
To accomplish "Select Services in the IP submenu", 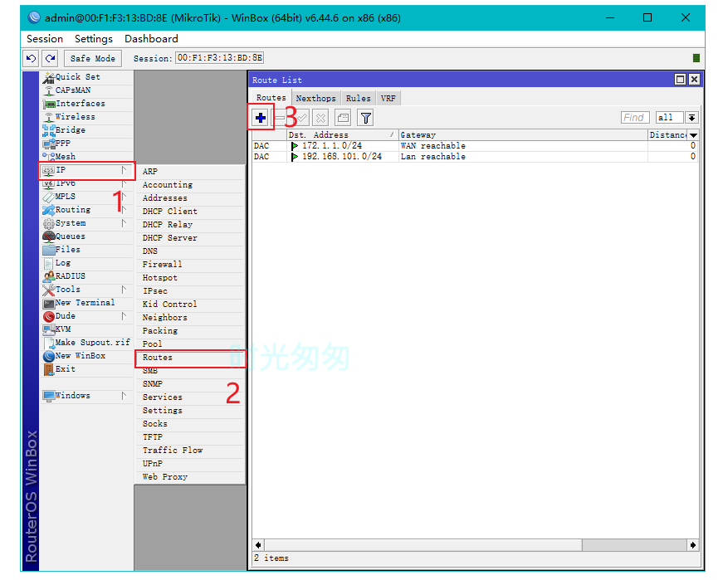I will pos(190,397).
